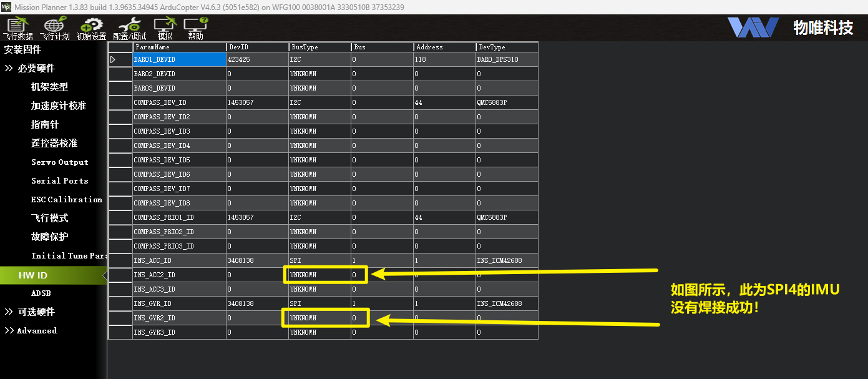
Task: Click the BARO_DPS310 device type cell
Action: 507,59
